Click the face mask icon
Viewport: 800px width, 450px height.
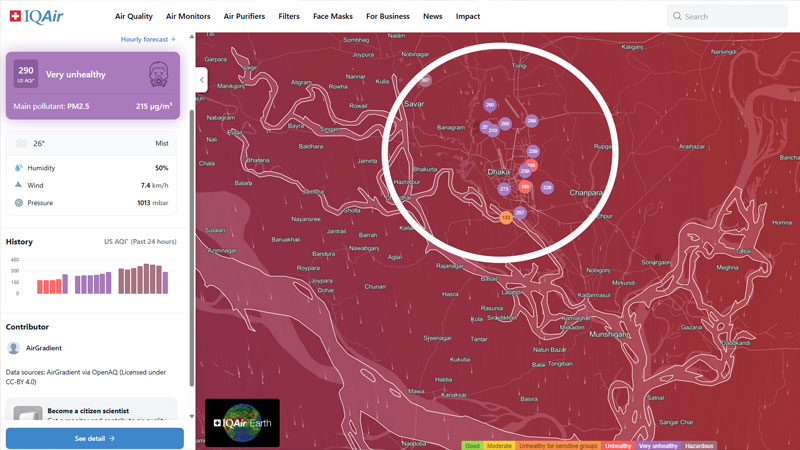pyautogui.click(x=158, y=74)
